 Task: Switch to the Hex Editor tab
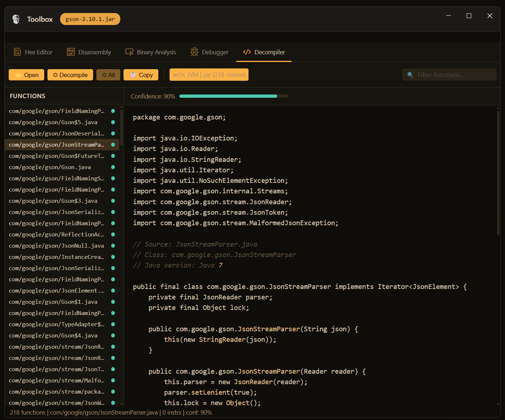pos(33,52)
